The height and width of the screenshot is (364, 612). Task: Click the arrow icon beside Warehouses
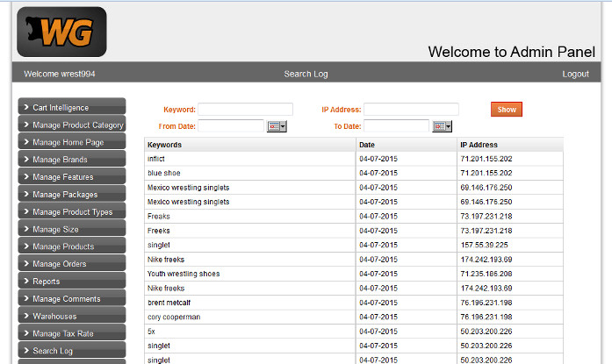pyautogui.click(x=25, y=316)
